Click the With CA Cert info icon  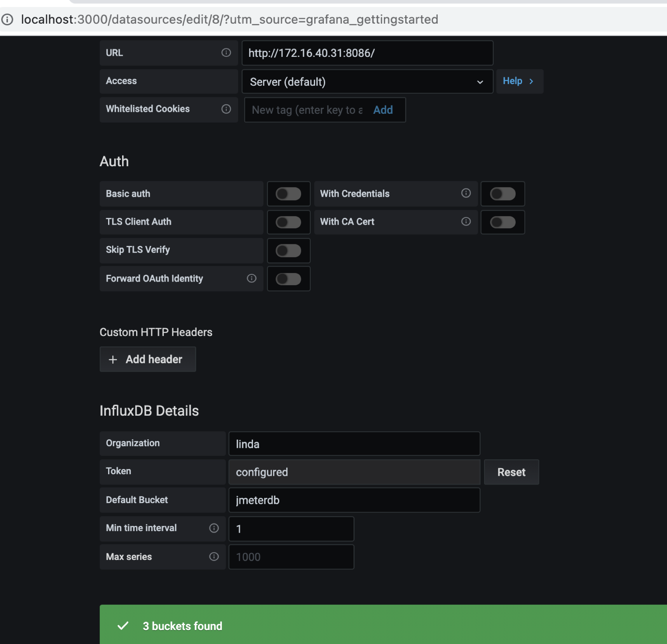pyautogui.click(x=466, y=221)
